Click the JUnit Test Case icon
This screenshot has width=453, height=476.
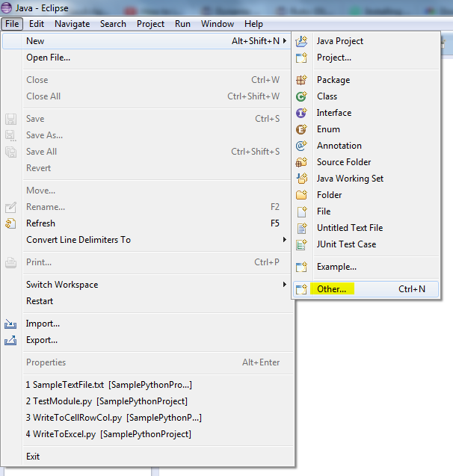click(301, 244)
